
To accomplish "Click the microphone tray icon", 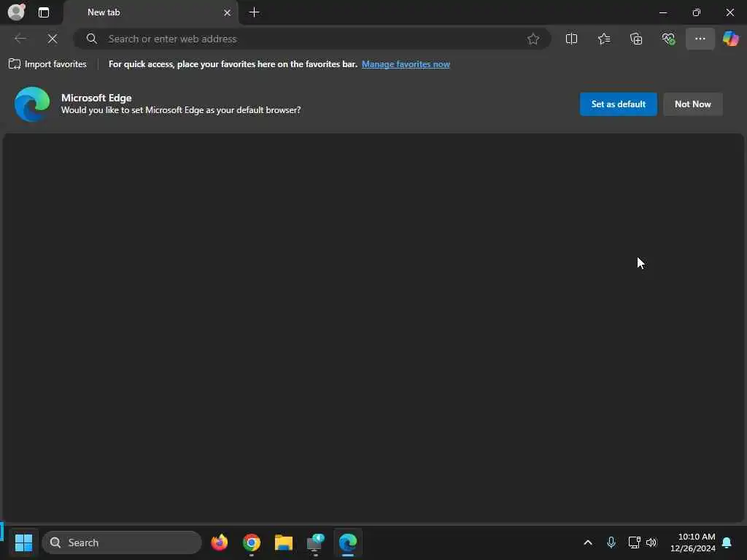I will click(611, 542).
